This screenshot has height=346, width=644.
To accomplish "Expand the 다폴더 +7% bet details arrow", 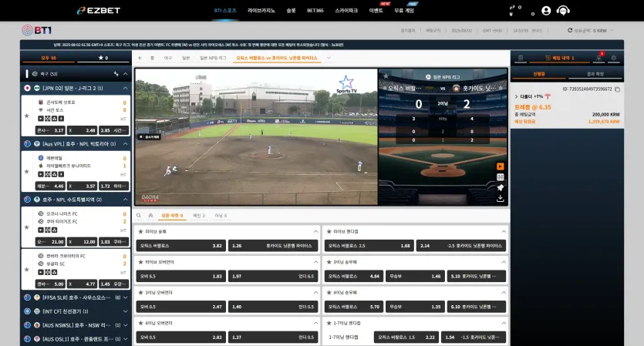I will coord(516,96).
